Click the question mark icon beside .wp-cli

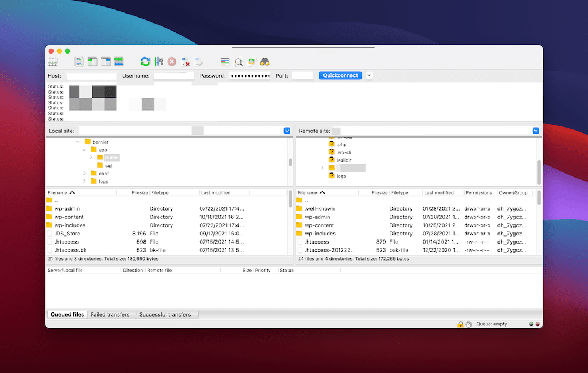[331, 152]
